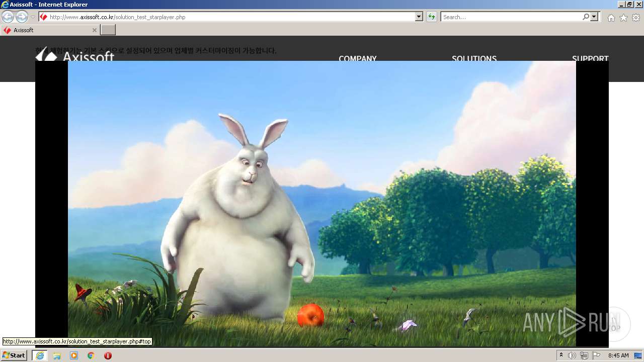Click the Big Buck Bunny video frame

click(322, 204)
